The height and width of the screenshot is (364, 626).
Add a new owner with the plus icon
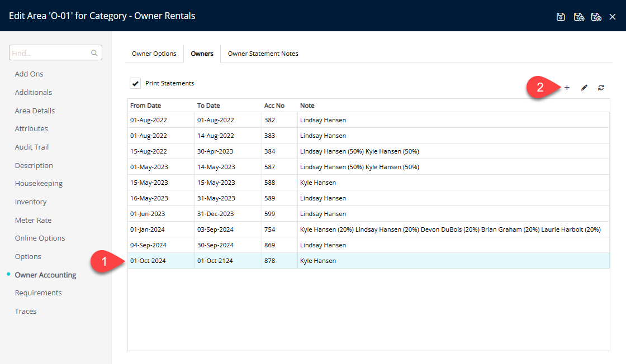[567, 88]
